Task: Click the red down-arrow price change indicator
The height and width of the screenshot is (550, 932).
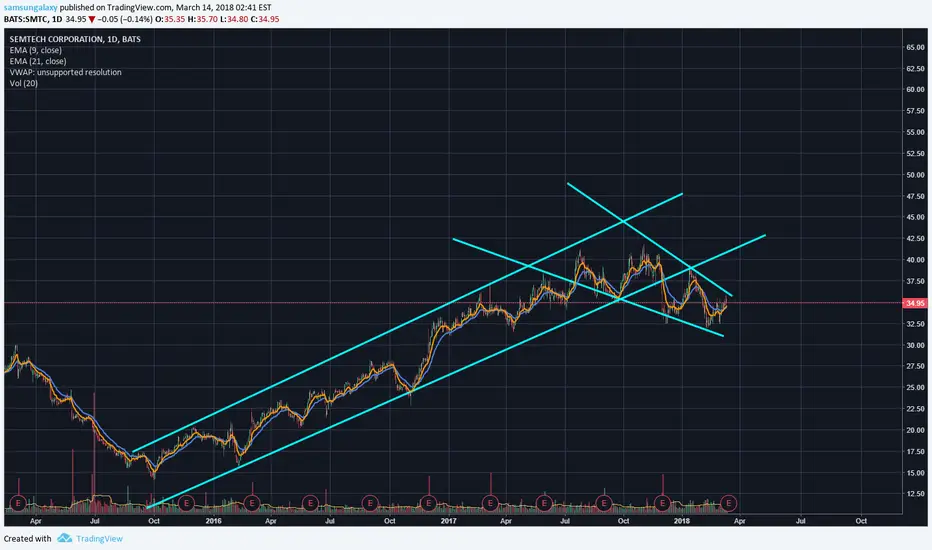Action: tap(92, 19)
